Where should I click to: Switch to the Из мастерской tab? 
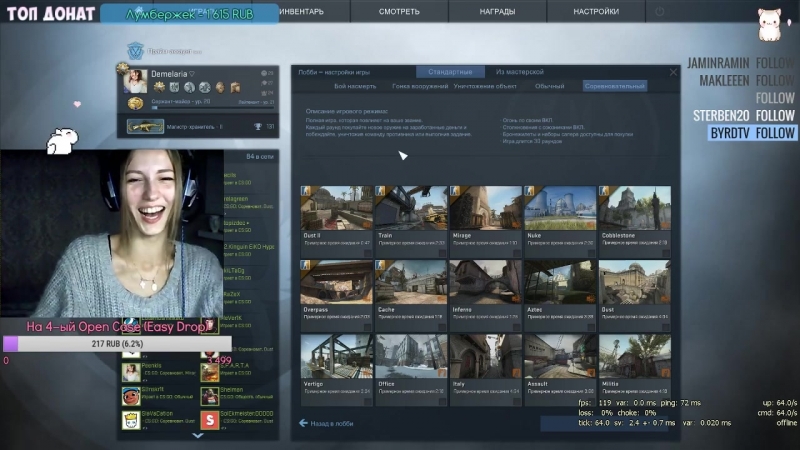coord(519,72)
